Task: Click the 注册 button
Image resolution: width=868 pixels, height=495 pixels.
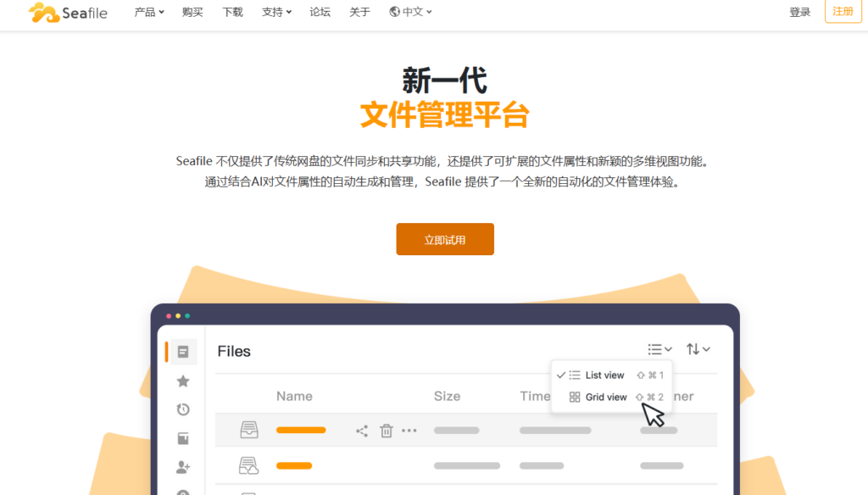Action: pyautogui.click(x=843, y=11)
